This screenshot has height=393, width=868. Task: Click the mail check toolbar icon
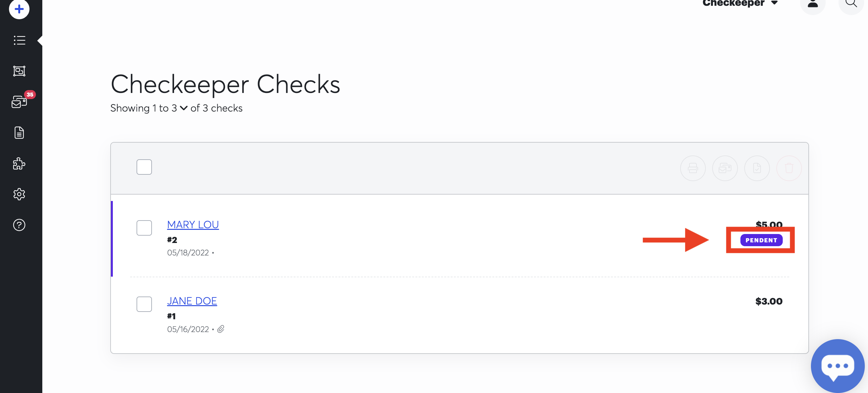point(725,168)
